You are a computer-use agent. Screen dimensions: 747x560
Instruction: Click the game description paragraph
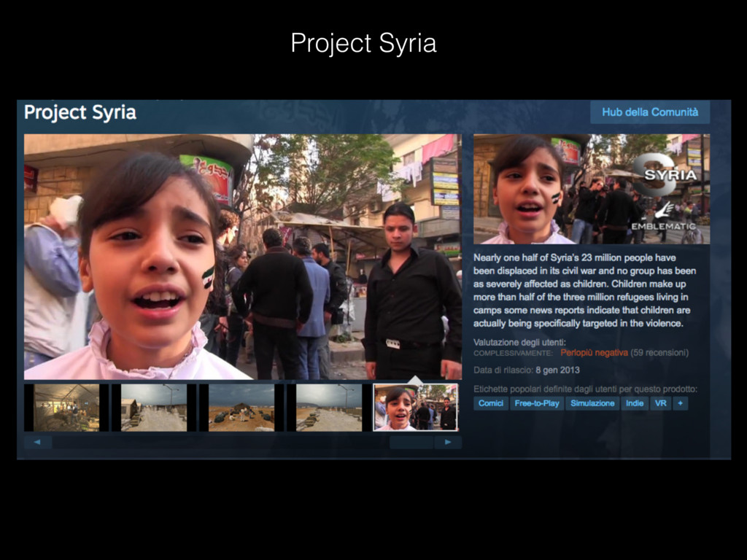[x=584, y=290]
